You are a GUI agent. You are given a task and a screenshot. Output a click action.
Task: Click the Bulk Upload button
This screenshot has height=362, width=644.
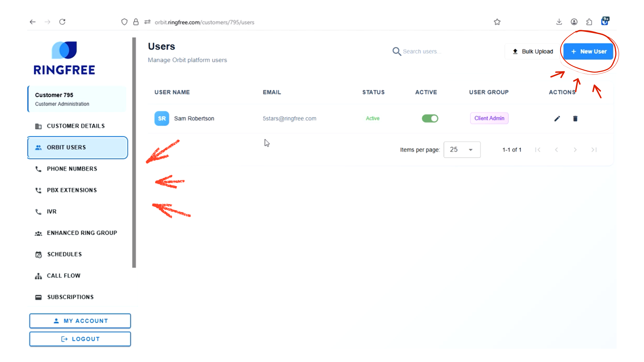[x=533, y=52]
